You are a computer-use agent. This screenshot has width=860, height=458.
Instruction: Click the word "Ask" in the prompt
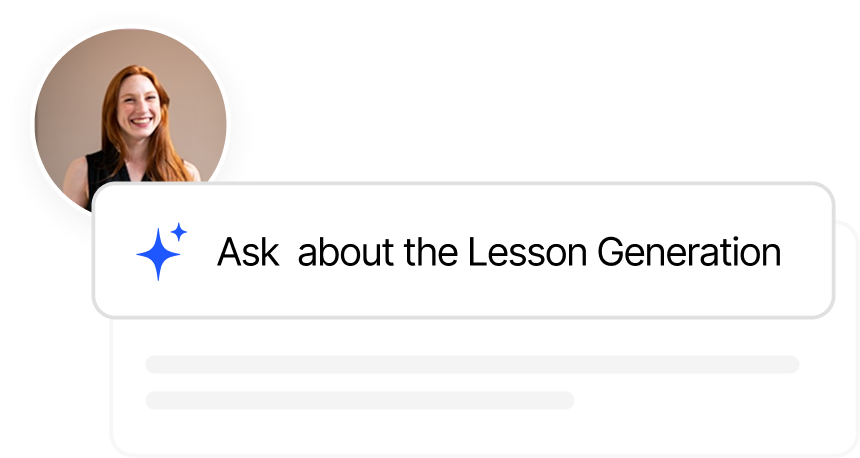click(x=247, y=252)
